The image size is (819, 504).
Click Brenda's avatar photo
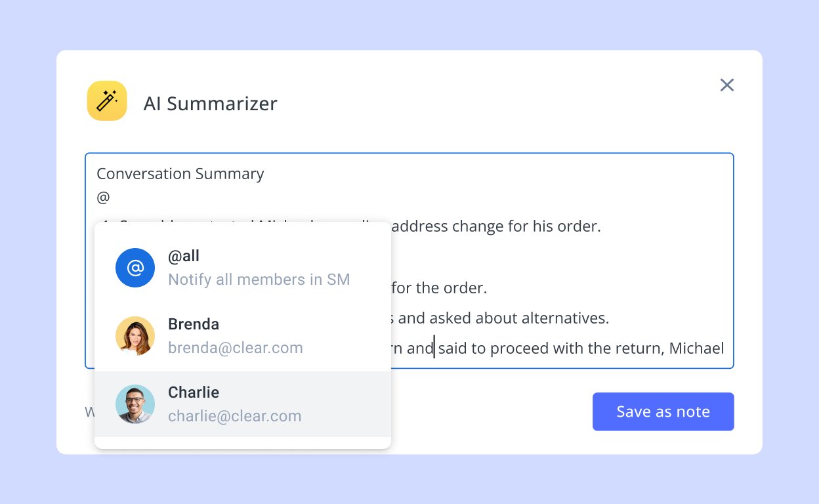(135, 336)
